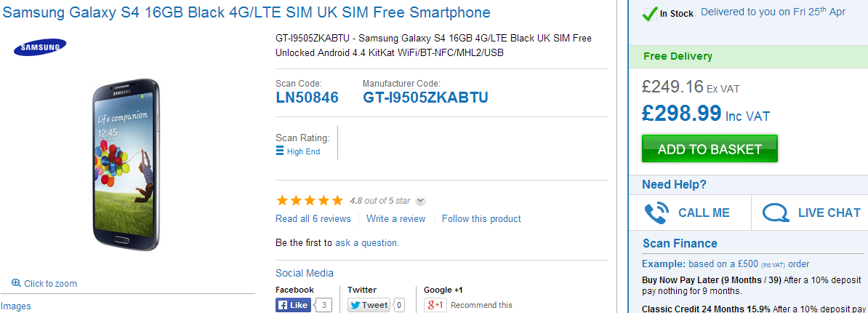Viewport: 868px width, 313px height.
Task: Click the five-star rating display
Action: 310,201
